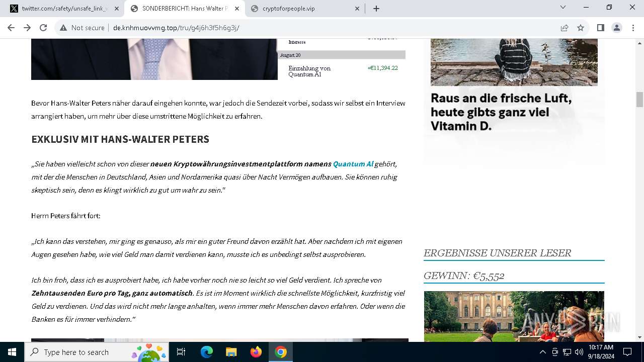644x362 pixels.
Task: Open the park photo under GEWINN
Action: 514,316
